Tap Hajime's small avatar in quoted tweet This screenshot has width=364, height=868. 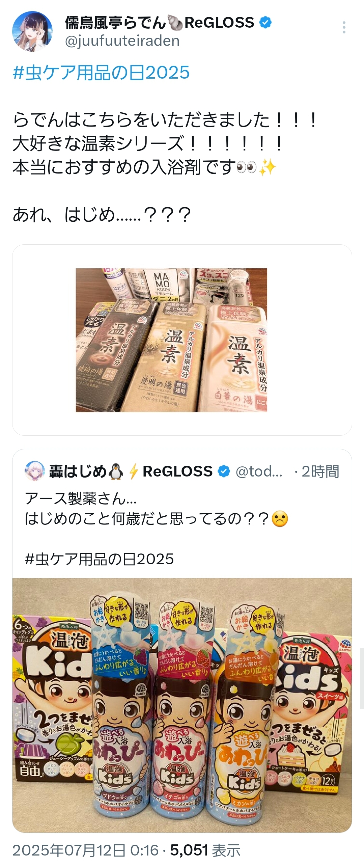coord(35,471)
